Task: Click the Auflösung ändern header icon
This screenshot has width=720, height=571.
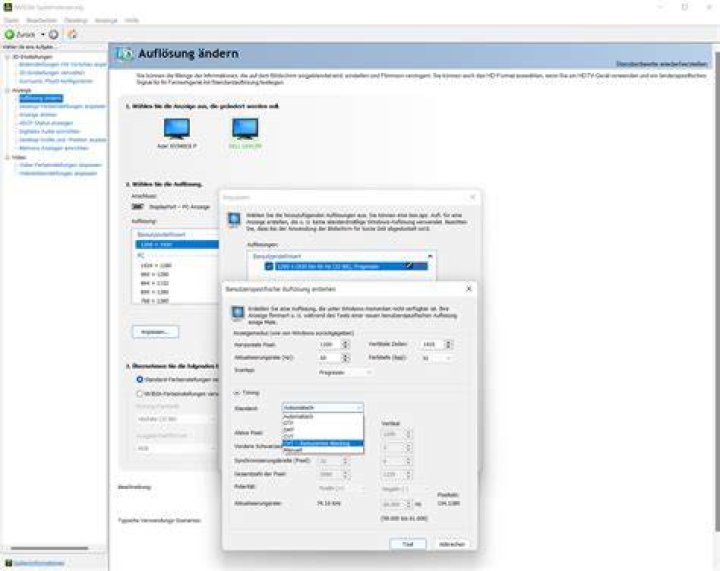Action: click(124, 54)
